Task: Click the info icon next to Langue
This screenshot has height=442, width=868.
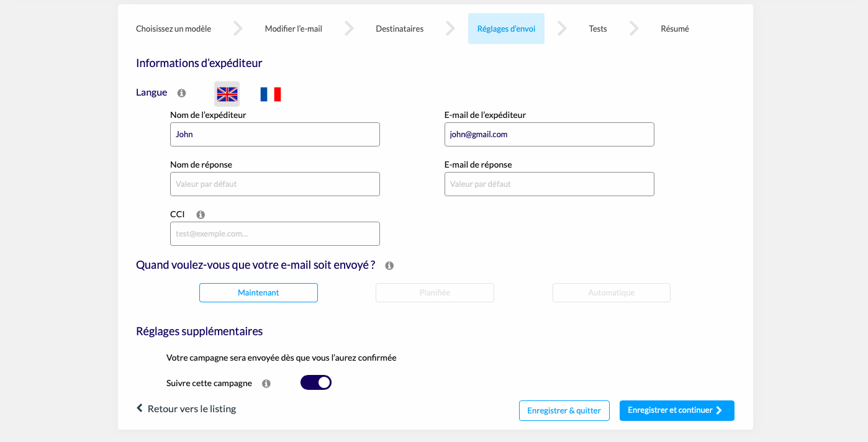Action: pos(181,93)
